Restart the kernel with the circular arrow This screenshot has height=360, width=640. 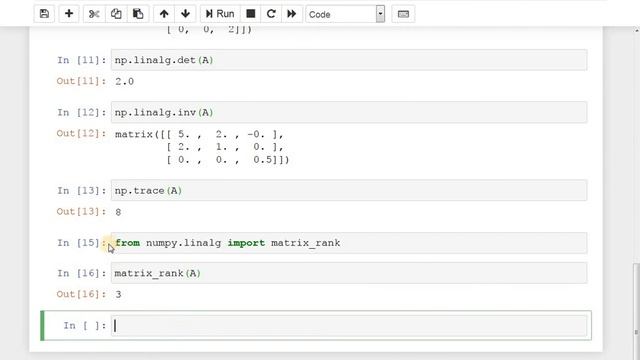[x=271, y=14]
